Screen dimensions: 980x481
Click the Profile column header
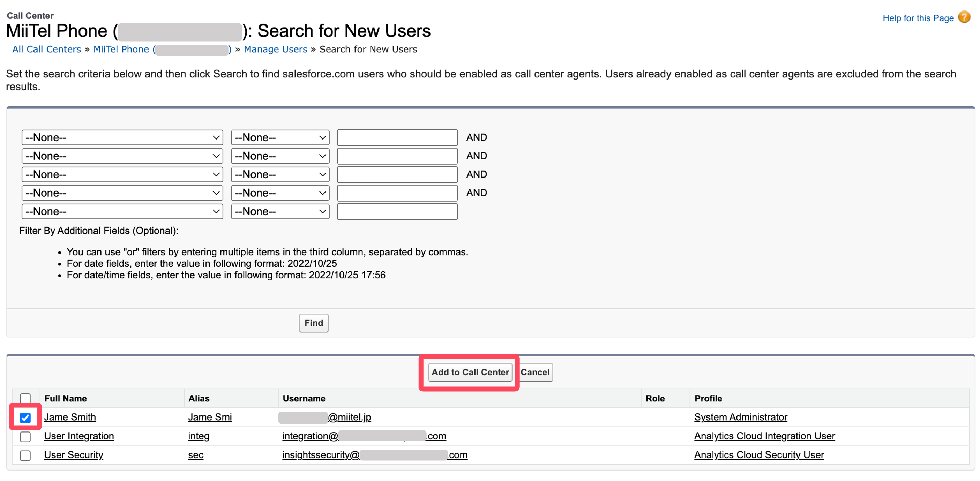coord(708,398)
